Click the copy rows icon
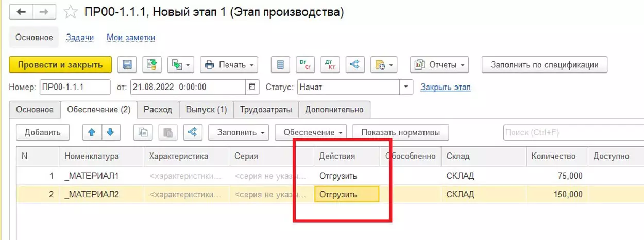The image size is (644, 240). [143, 132]
